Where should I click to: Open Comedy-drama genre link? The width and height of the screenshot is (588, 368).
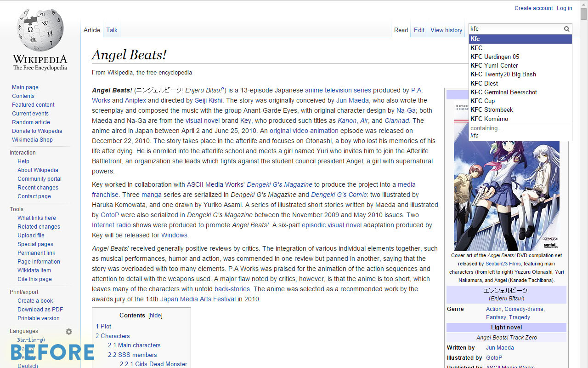[524, 309]
